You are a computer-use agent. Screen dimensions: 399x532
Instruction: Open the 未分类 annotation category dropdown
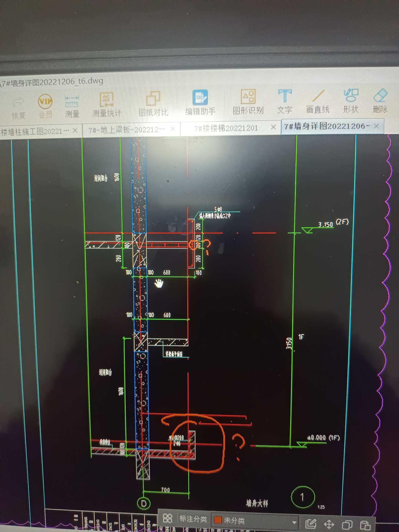(255, 520)
